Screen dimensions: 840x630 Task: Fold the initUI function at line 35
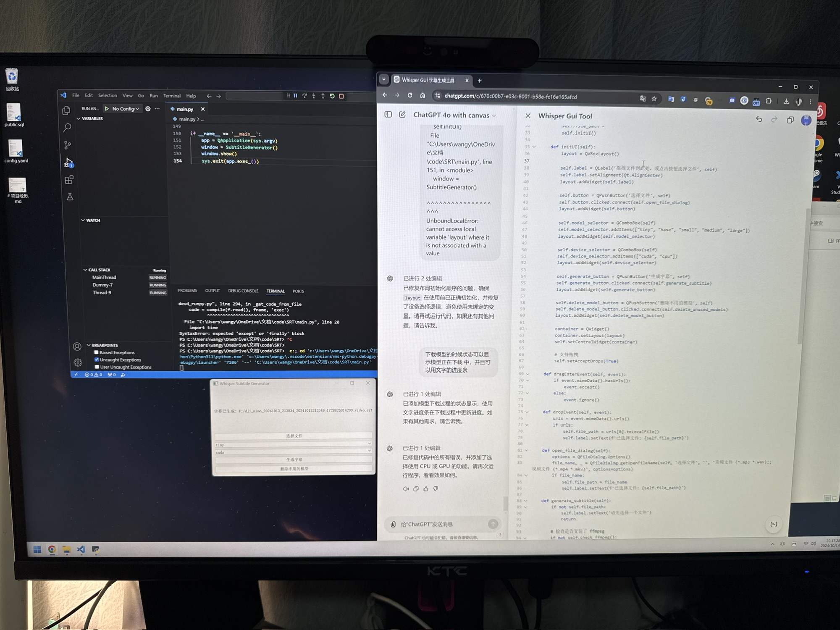click(x=534, y=147)
